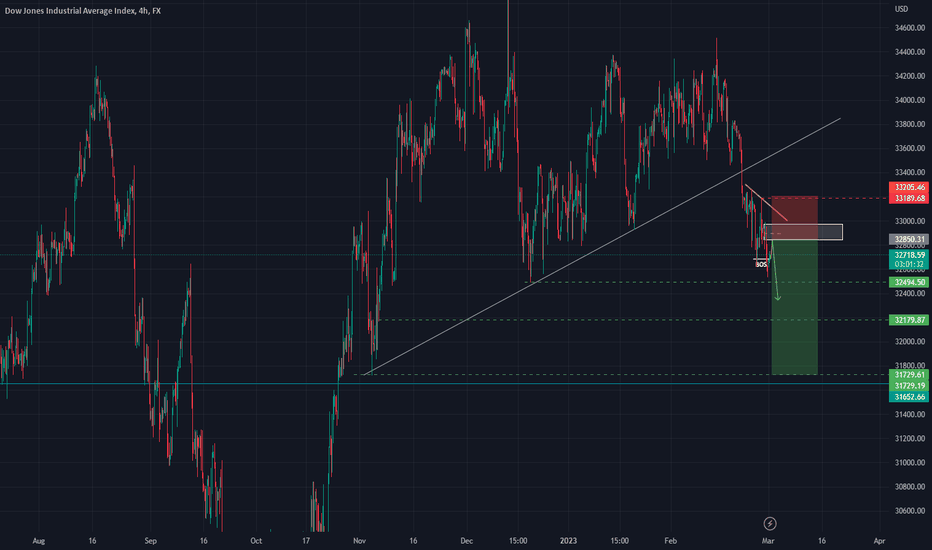Click the 33800.00 price axis value
This screenshot has width=932, height=550.
910,124
